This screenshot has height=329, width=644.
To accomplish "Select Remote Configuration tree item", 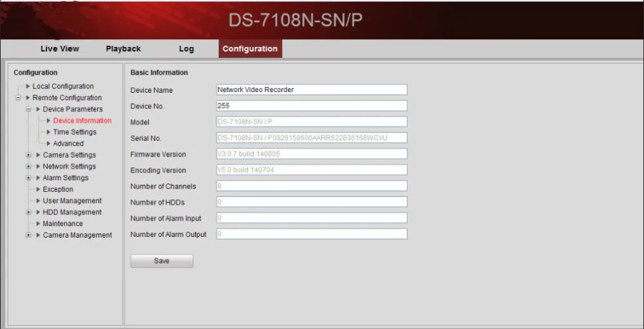I will 67,98.
